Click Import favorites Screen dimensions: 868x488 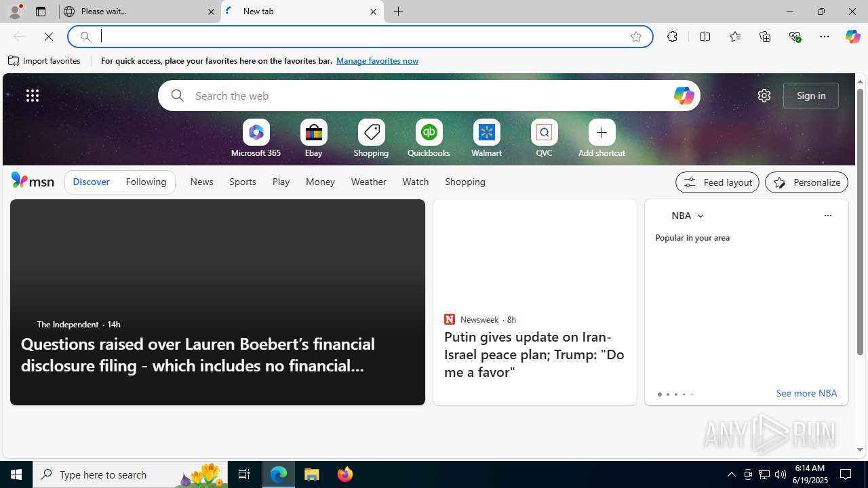[45, 61]
